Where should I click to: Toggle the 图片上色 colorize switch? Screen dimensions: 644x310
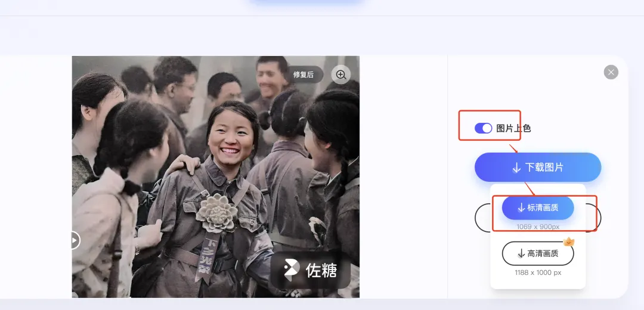484,129
